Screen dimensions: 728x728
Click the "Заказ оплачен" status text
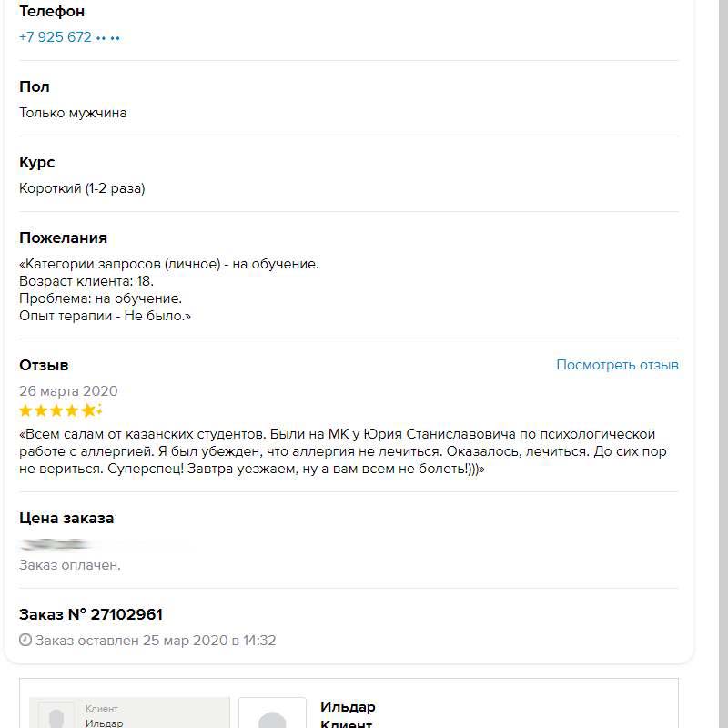tap(70, 565)
